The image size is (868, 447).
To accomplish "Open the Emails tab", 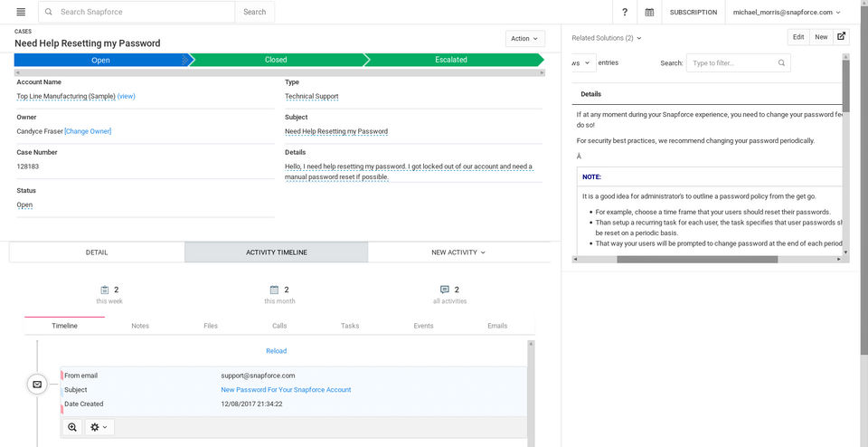I will click(x=497, y=326).
